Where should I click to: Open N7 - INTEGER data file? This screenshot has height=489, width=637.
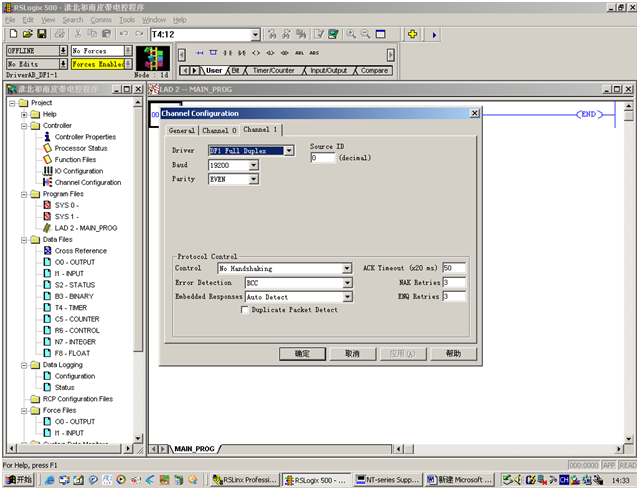(75, 342)
